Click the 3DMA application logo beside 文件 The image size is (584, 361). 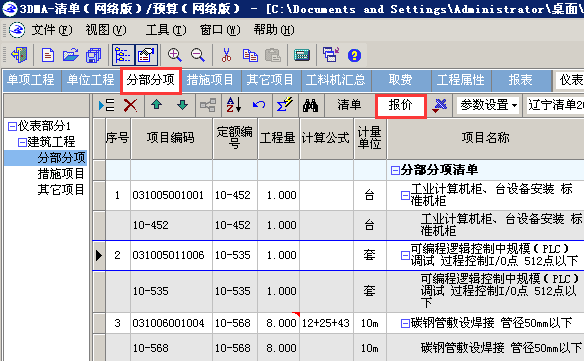17,30
